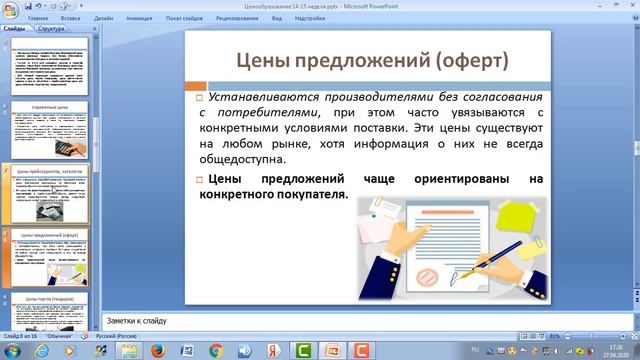The height and width of the screenshot is (360, 640).
Task: Decrease zoom with the minus button
Action: [567, 336]
